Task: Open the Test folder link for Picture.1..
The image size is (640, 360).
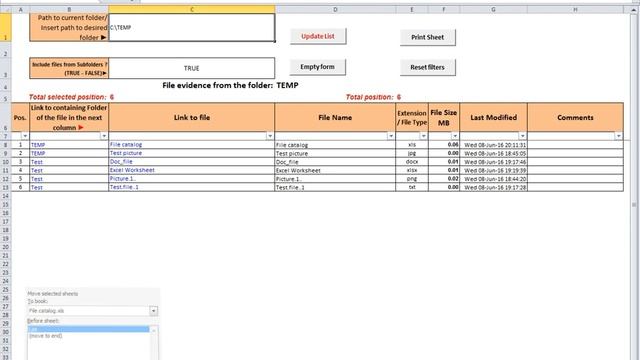Action: (x=37, y=179)
